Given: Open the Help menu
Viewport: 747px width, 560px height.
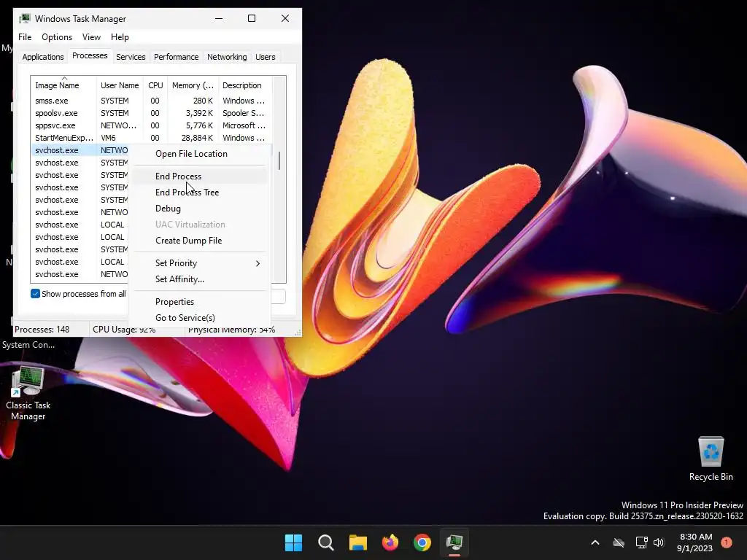Looking at the screenshot, I should [120, 37].
